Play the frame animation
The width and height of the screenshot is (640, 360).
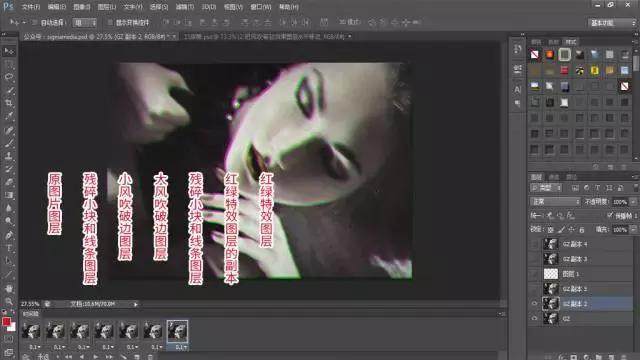point(96,356)
